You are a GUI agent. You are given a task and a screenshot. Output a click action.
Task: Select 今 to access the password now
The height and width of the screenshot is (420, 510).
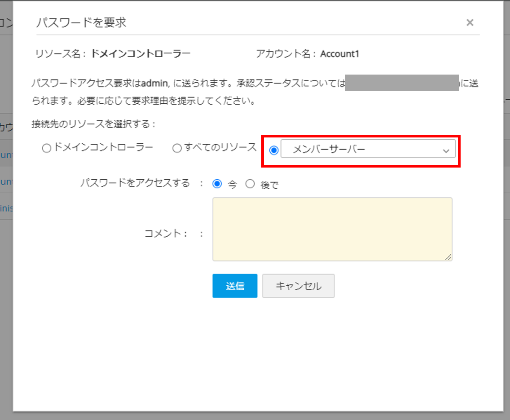coord(217,184)
